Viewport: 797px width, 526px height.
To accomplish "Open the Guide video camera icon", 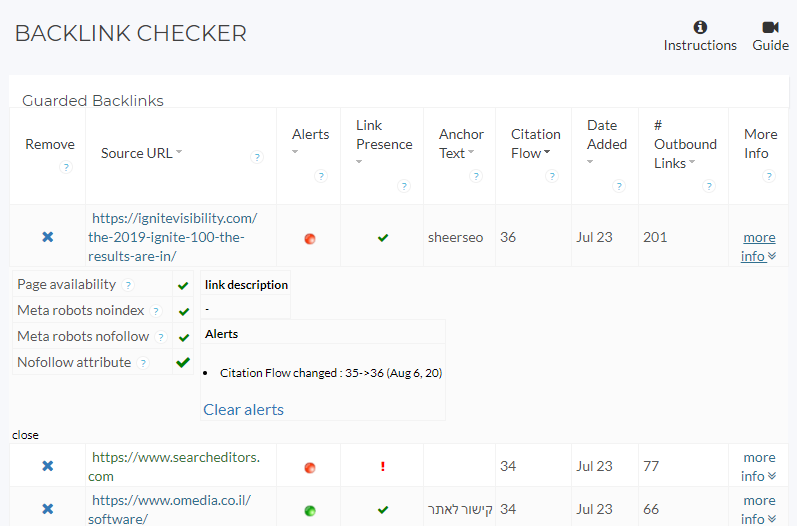I will pos(770,27).
